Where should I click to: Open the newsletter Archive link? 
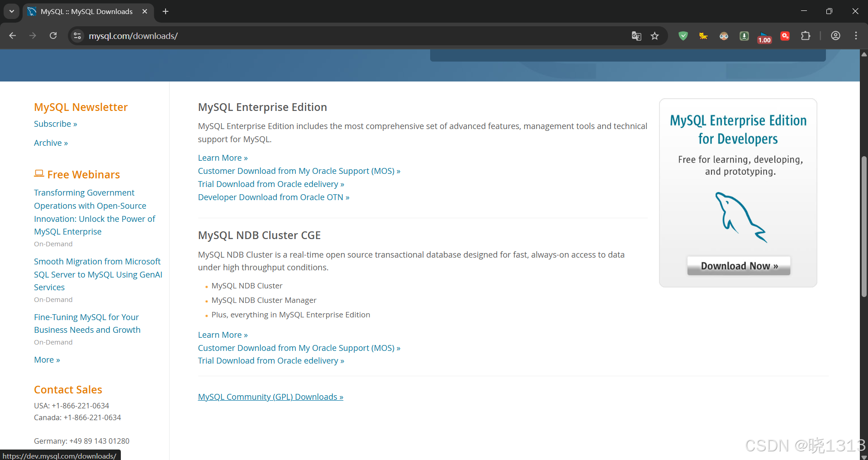coord(51,143)
